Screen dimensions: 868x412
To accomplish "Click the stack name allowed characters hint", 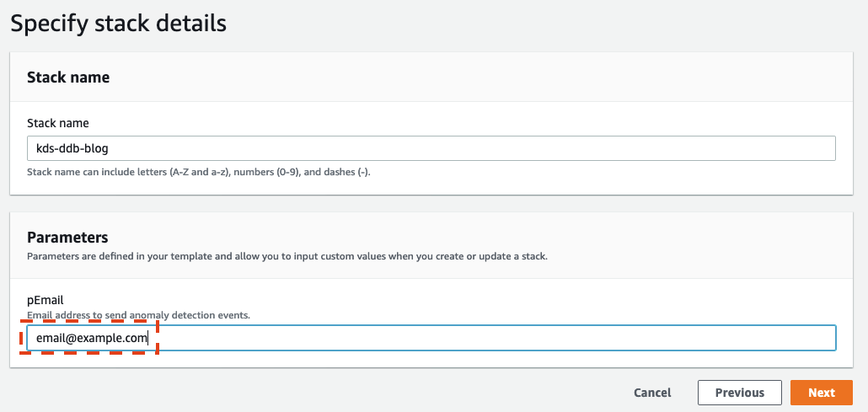I will pos(199,172).
